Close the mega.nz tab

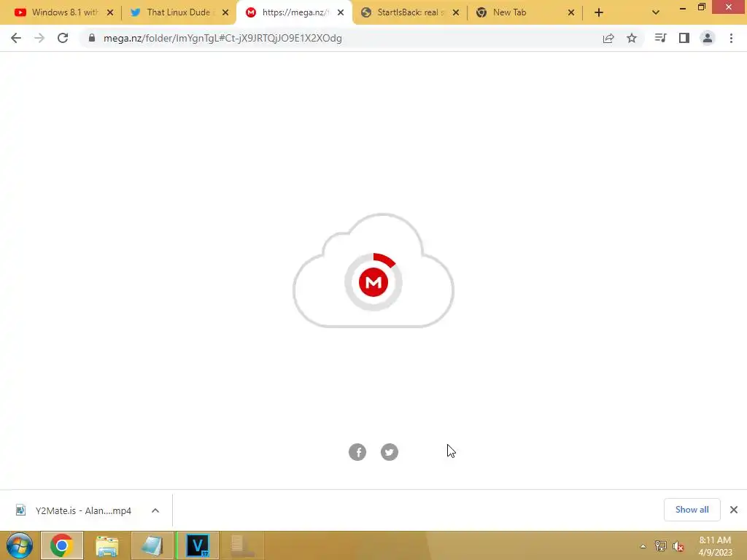point(341,13)
